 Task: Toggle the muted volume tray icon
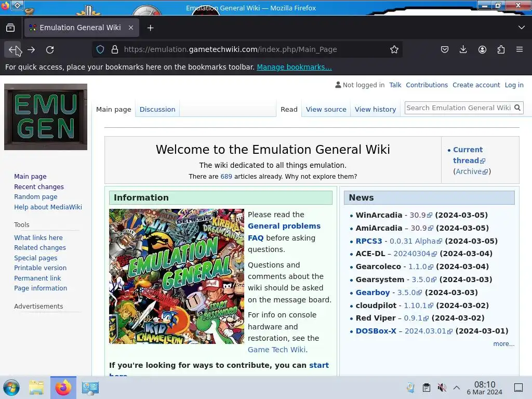tap(442, 388)
